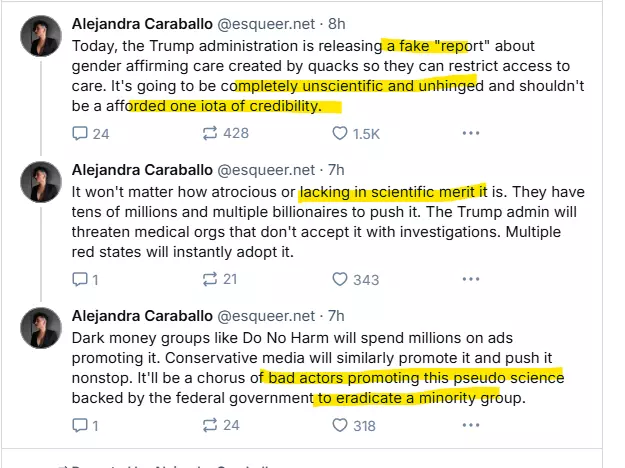Open more options on the second post
Image resolution: width=625 pixels, height=468 pixels.
[471, 280]
